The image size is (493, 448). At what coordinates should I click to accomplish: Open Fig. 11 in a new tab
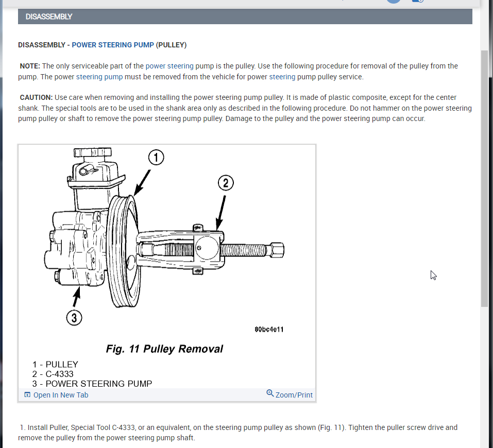[x=56, y=395]
